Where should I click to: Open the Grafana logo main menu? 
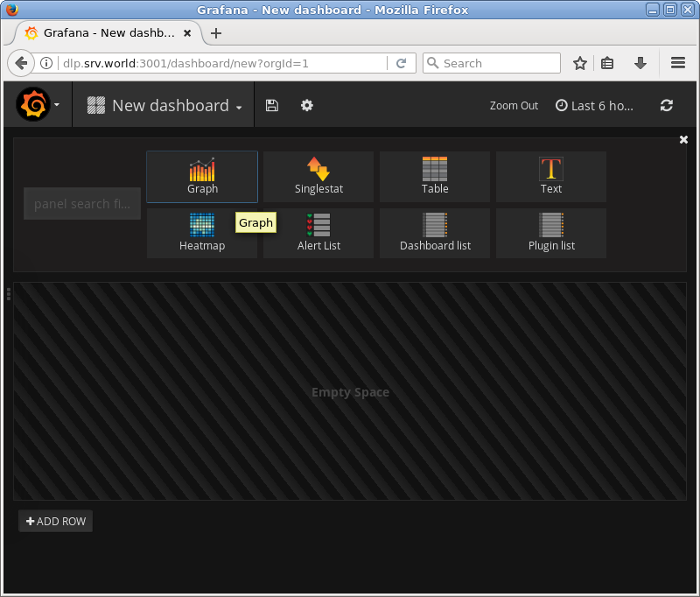pyautogui.click(x=38, y=104)
